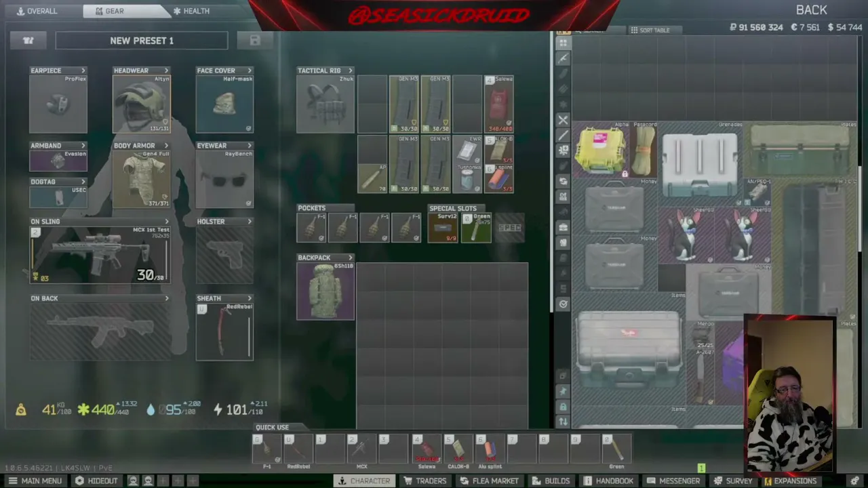Open the Traders tab

[425, 481]
